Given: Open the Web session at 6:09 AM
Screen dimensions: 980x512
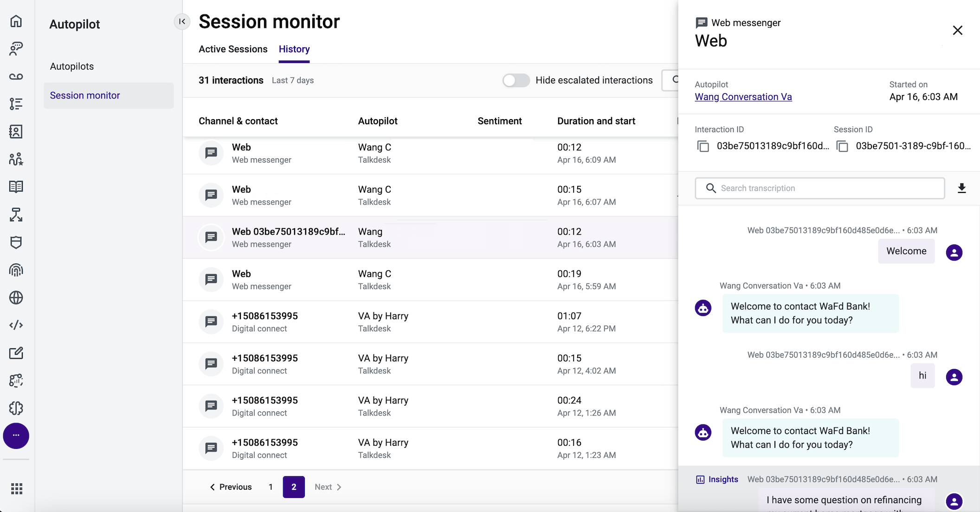Looking at the screenshot, I should (430, 154).
